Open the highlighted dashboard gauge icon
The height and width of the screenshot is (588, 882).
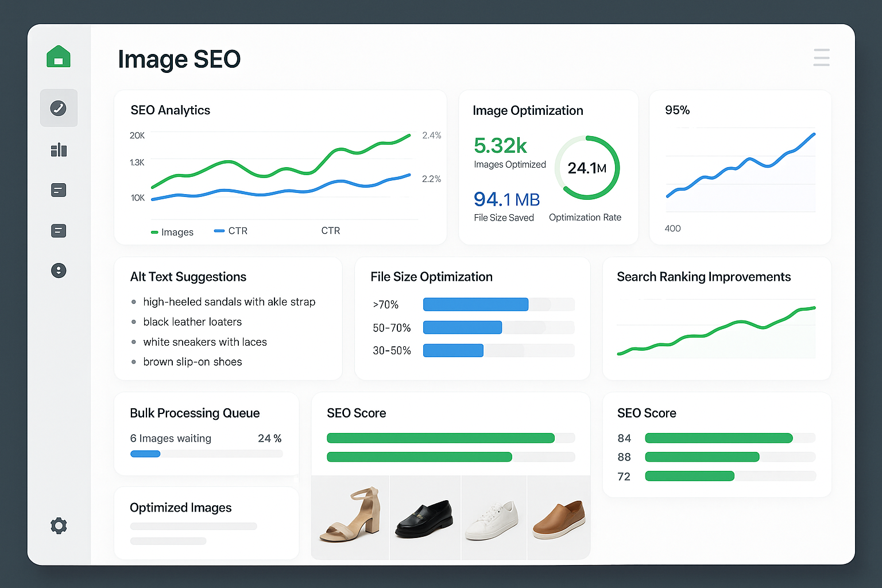click(x=59, y=108)
